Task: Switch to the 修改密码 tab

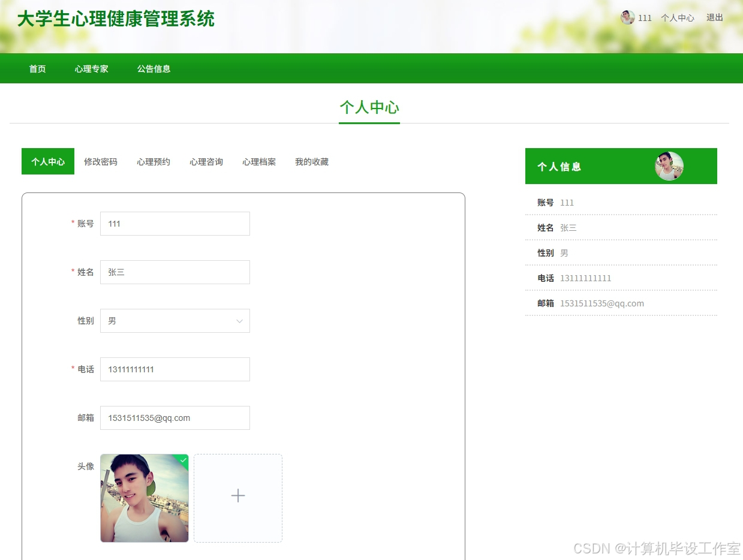Action: pyautogui.click(x=100, y=161)
